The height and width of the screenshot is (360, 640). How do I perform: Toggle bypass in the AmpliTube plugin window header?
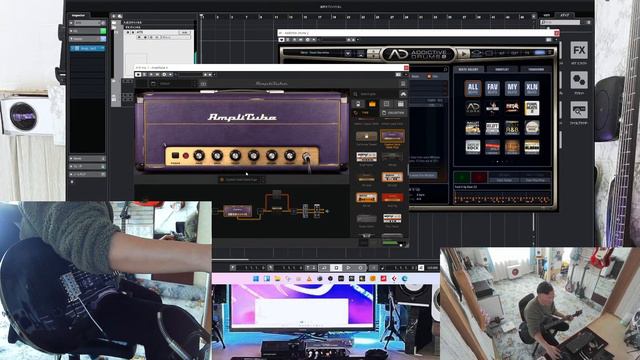pos(138,75)
